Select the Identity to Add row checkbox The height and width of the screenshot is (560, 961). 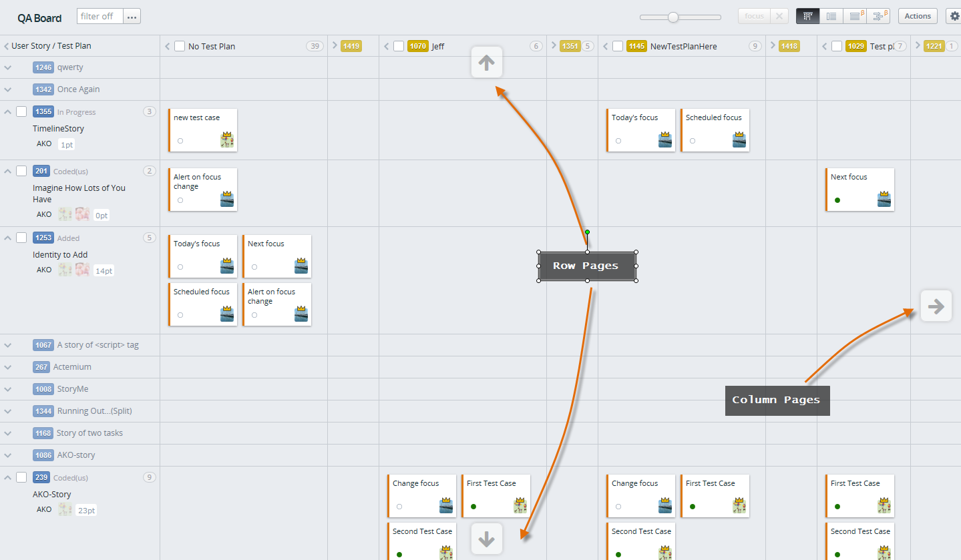pos(21,238)
